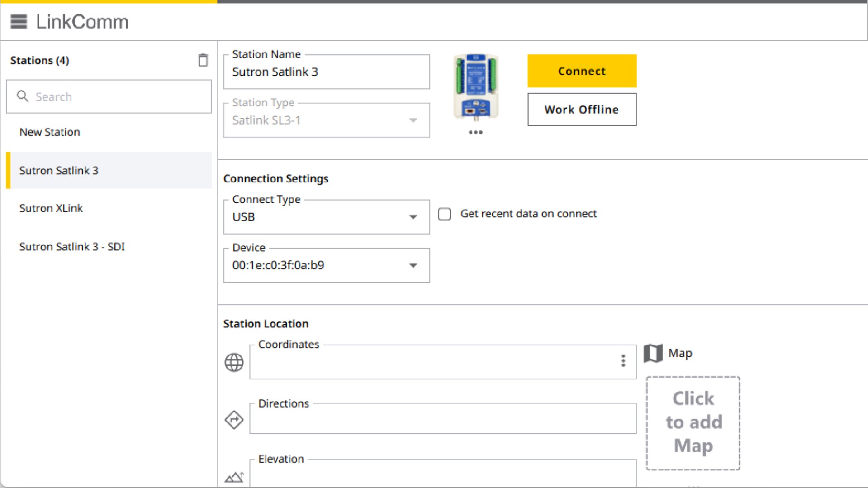Open the LinkComm hamburger menu
The image size is (868, 489).
tap(19, 21)
